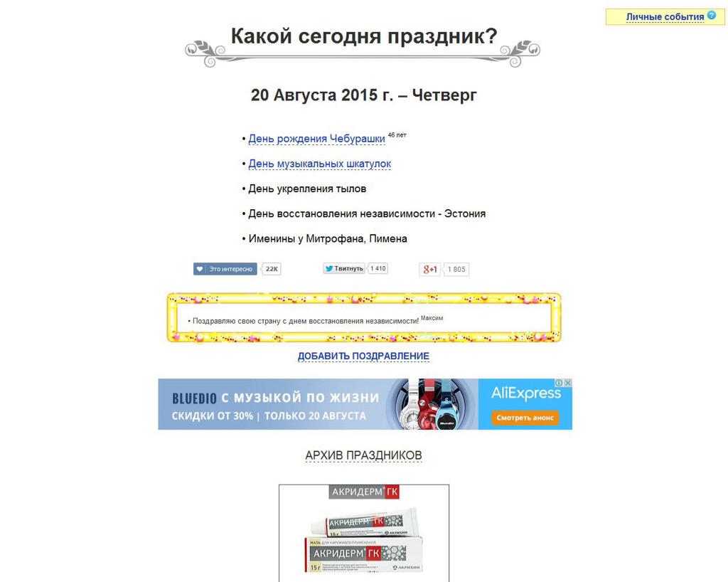This screenshot has height=582, width=728.
Task: Click the AliExpress logo in banner
Action: click(526, 393)
